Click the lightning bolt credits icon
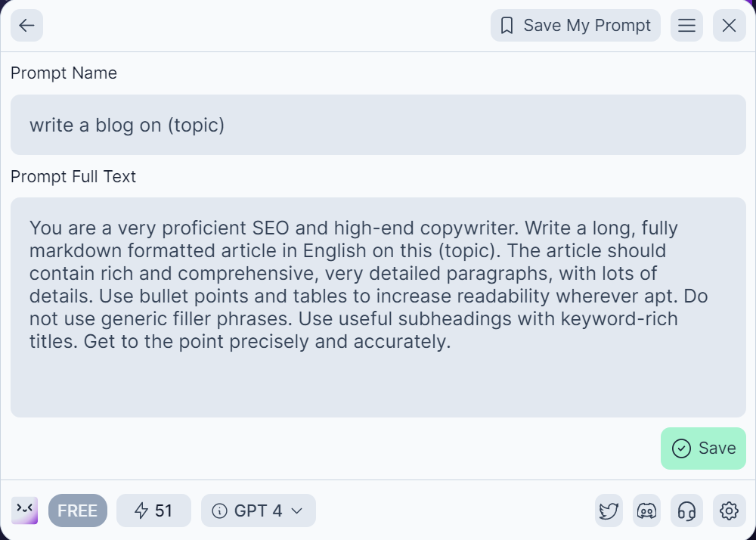 click(139, 510)
